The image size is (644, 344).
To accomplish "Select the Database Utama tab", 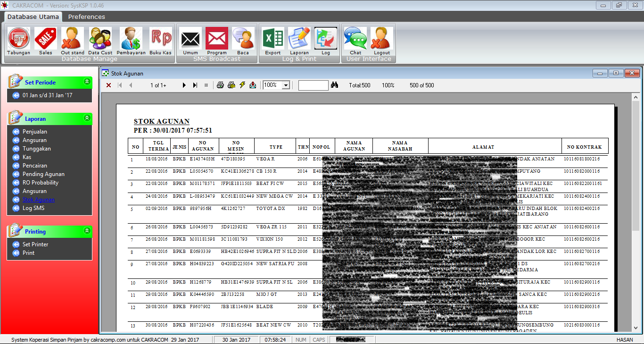I will [x=33, y=17].
